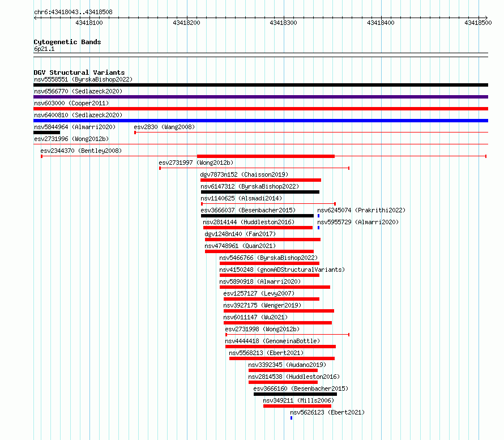Open nsv603000 (Cooper2011) variant label
Viewport: 504px width, 440px height.
[x=71, y=103]
